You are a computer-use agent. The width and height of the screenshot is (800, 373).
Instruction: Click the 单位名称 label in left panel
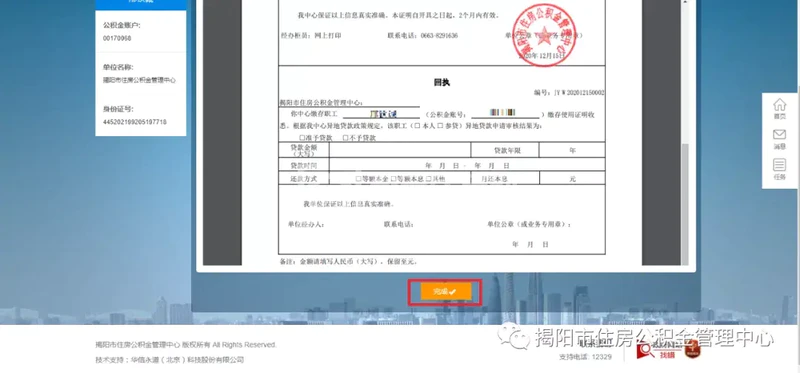(118, 67)
